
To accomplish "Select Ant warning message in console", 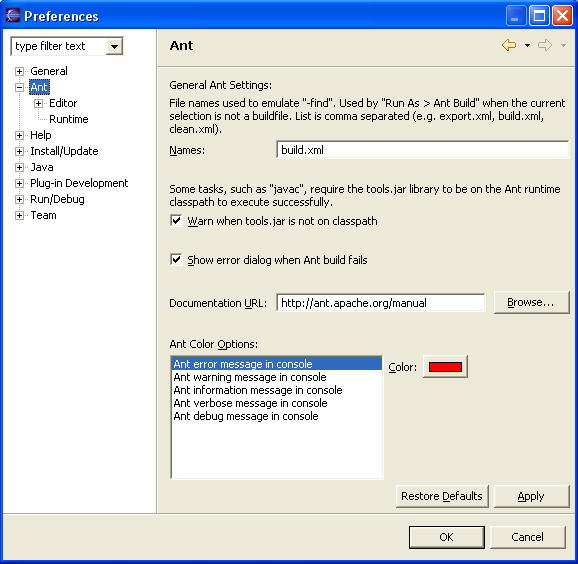I will (x=250, y=377).
